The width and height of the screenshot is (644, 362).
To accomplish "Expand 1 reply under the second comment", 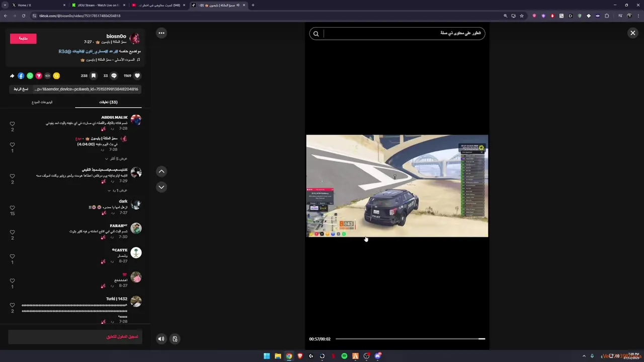I will pos(118,191).
